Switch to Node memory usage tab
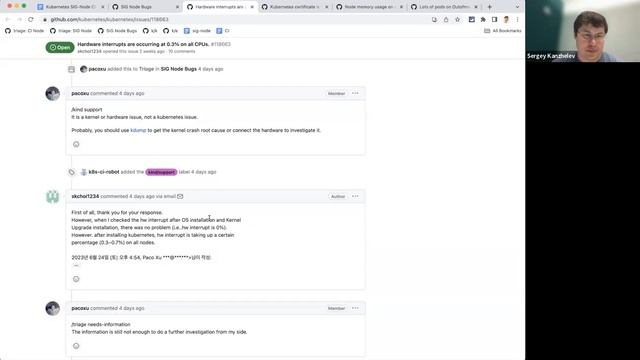Image resolution: width=640 pixels, height=360 pixels. tap(369, 7)
